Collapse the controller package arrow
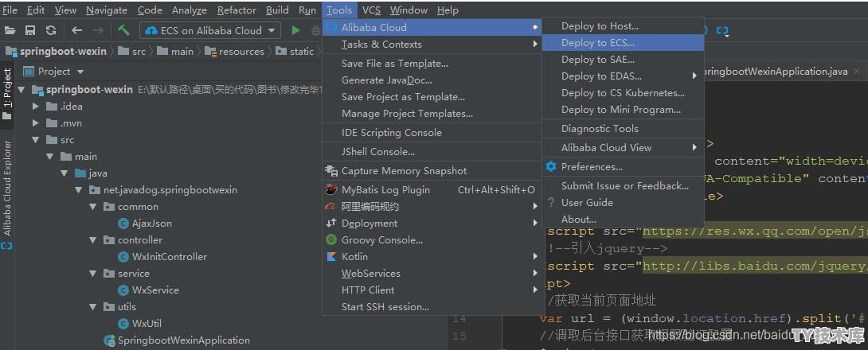 tap(92, 240)
